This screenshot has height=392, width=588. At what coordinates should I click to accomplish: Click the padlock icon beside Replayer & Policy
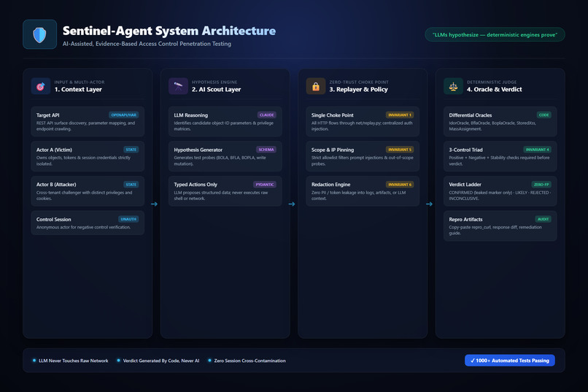pyautogui.click(x=316, y=86)
